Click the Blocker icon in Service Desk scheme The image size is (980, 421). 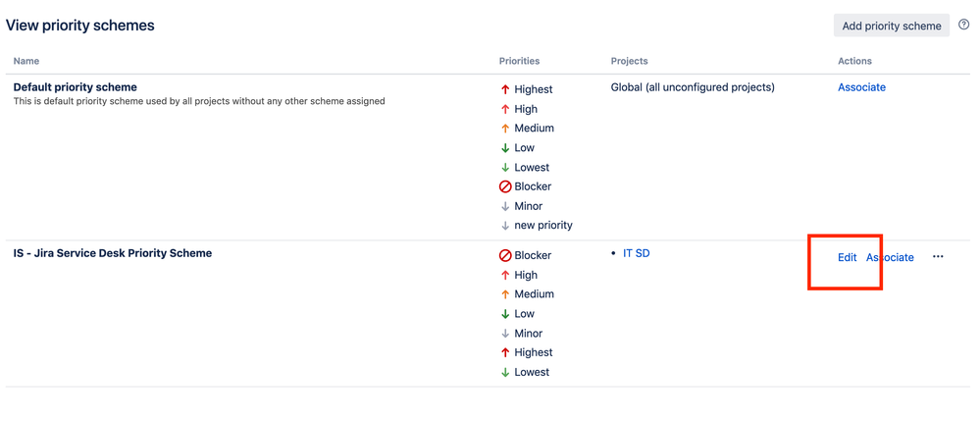tap(505, 255)
